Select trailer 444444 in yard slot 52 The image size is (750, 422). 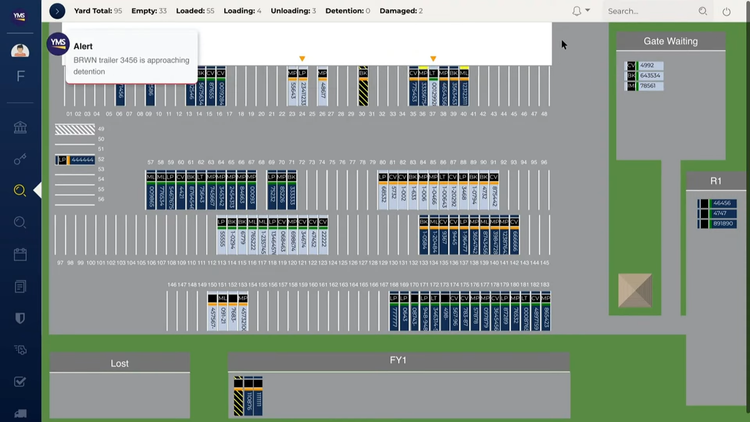click(x=81, y=160)
